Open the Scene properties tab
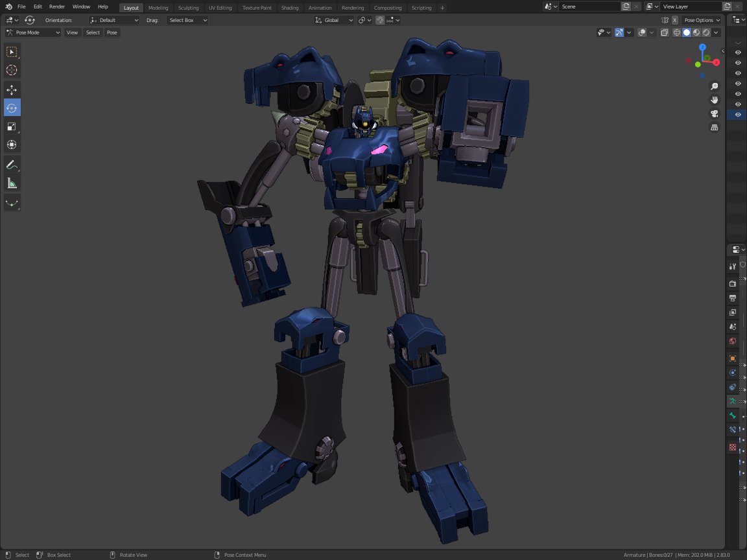 (733, 327)
